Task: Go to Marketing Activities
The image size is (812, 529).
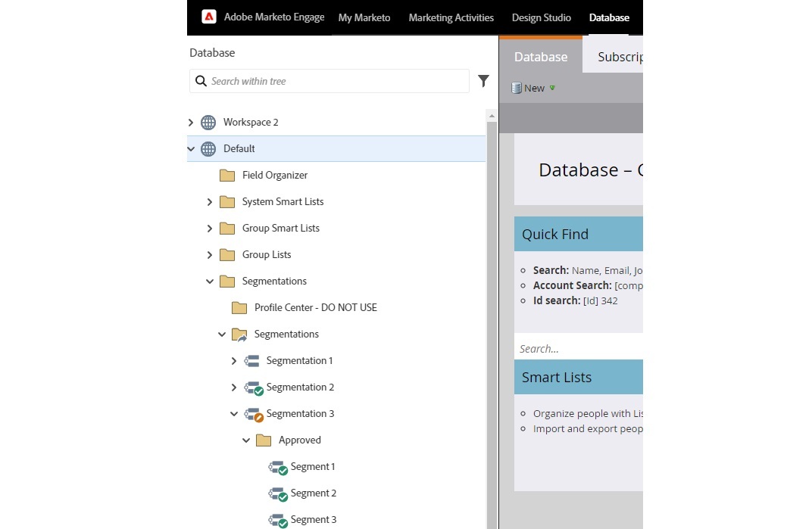Action: coord(451,17)
